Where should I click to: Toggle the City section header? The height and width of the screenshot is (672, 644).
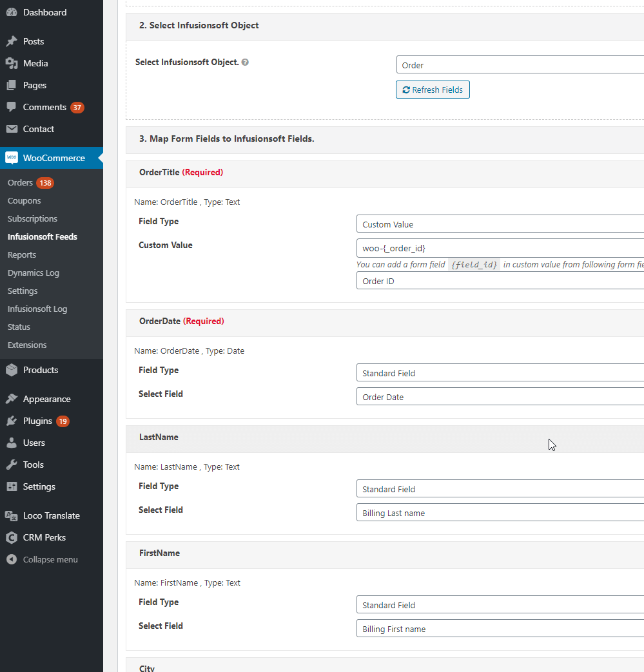point(385,665)
